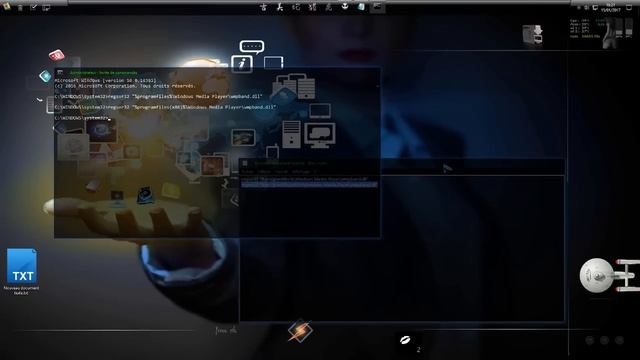
Task: Select the skull face icon in top dock
Action: point(345,6)
